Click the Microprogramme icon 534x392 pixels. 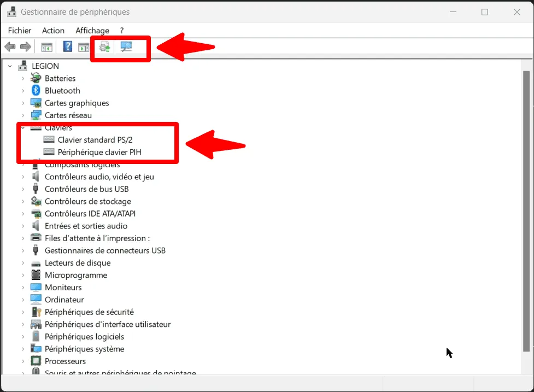[x=36, y=275]
